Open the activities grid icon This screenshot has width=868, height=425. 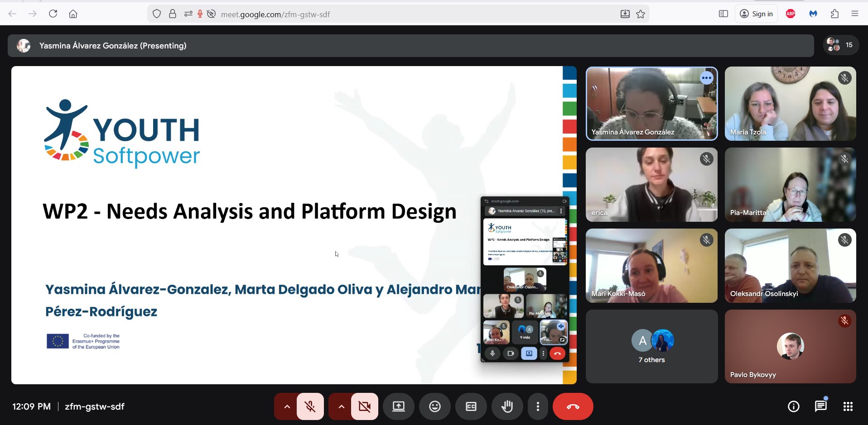click(x=848, y=406)
